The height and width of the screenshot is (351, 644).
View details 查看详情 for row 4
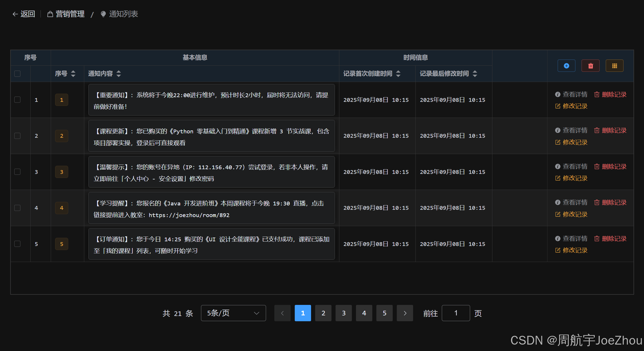571,202
